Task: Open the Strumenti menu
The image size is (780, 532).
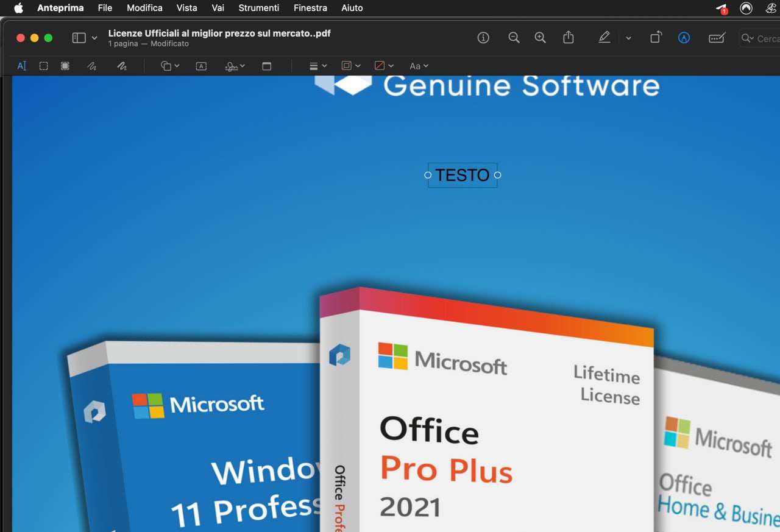Action: (x=259, y=8)
